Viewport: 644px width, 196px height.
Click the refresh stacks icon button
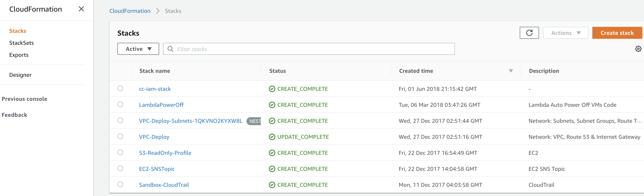(x=529, y=33)
